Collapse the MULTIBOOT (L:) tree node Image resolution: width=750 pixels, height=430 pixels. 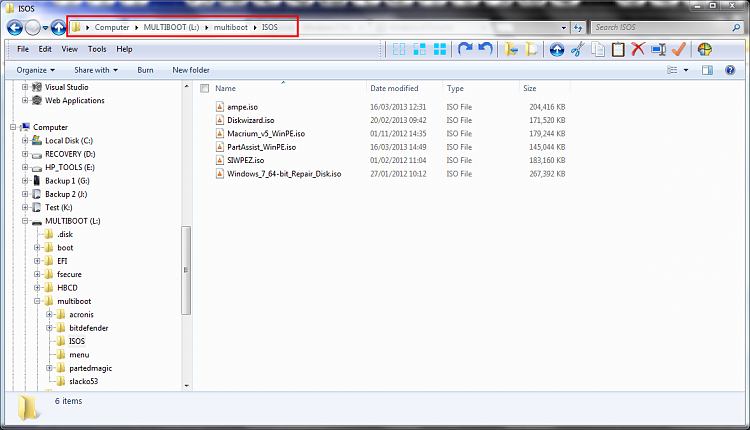[x=25, y=221]
